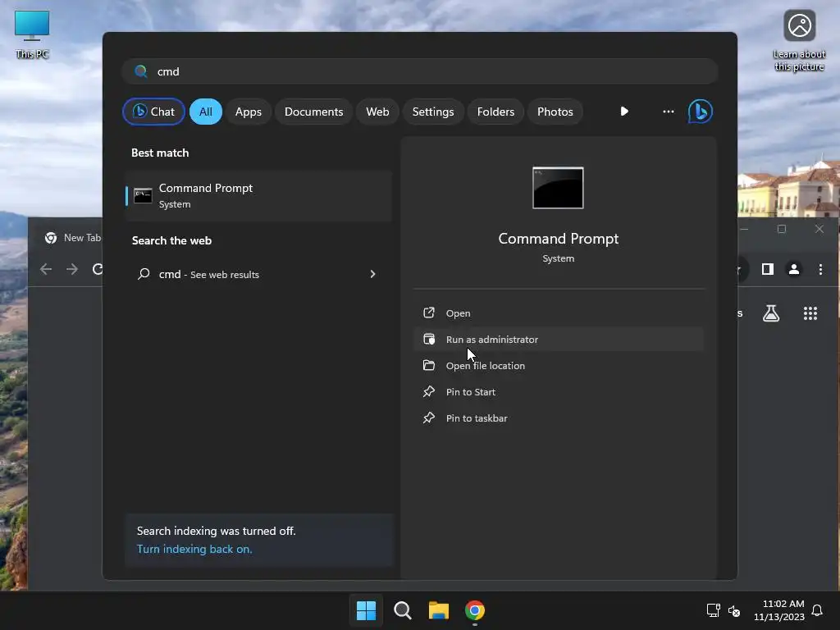840x630 pixels.
Task: Switch to the Apps filter
Action: [x=248, y=112]
